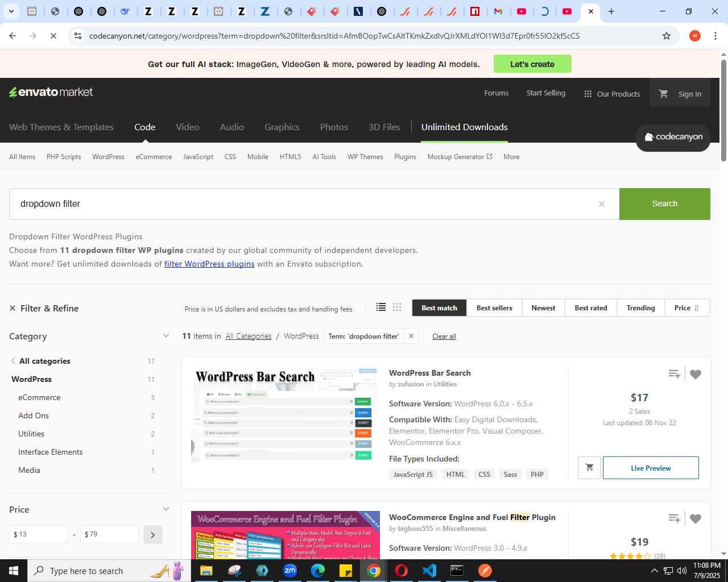Open Live Preview for WordPress Bar Search

pos(651,468)
